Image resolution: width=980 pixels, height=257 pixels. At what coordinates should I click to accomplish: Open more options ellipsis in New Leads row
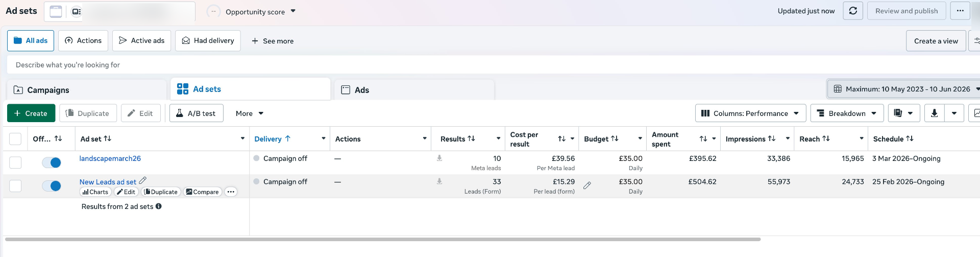point(231,192)
